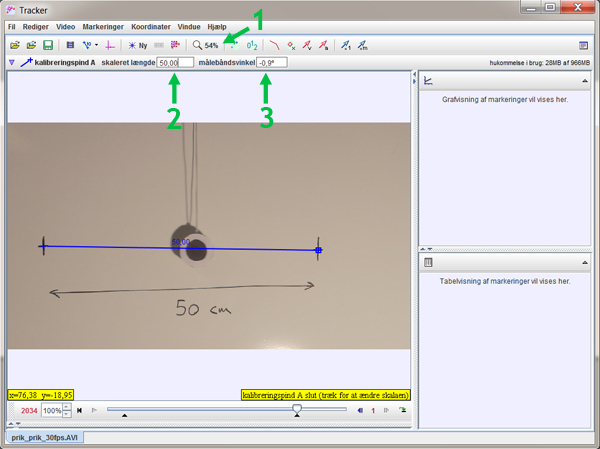This screenshot has width=600, height=449.
Task: Click the start frame black triangle marker
Action: (x=124, y=415)
